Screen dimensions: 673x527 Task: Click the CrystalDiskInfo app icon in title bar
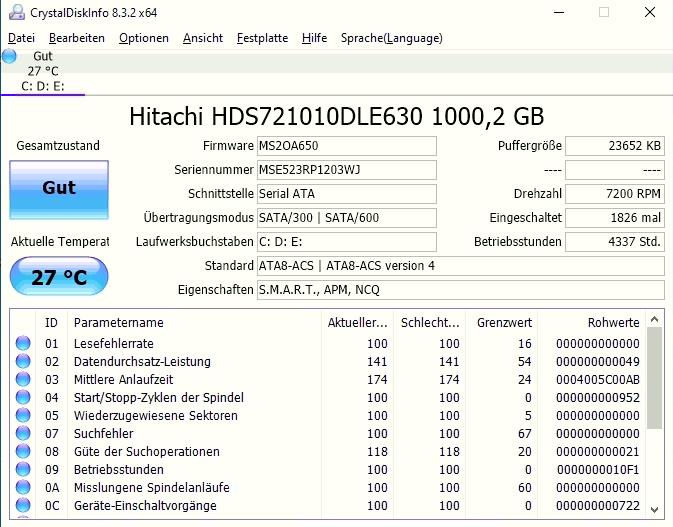pyautogui.click(x=17, y=12)
